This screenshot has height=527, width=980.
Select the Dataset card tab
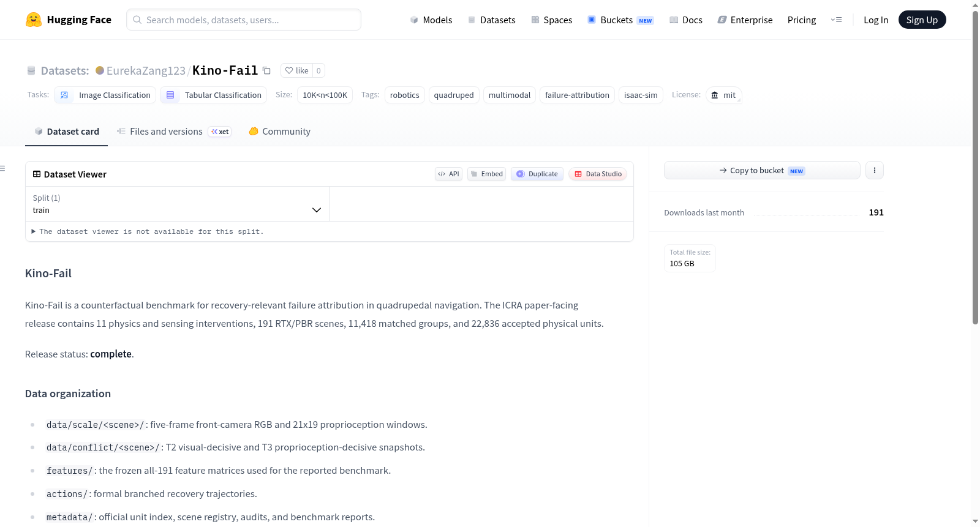pyautogui.click(x=67, y=132)
